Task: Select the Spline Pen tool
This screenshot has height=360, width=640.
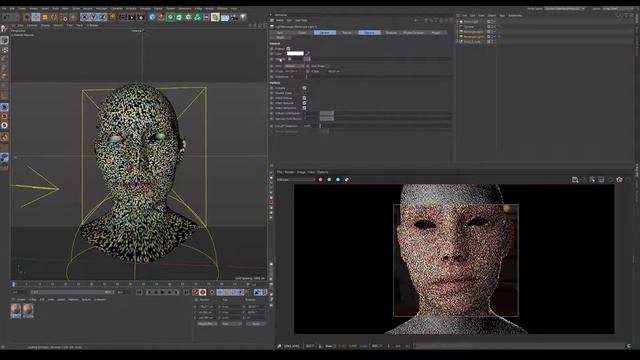Action: point(162,17)
